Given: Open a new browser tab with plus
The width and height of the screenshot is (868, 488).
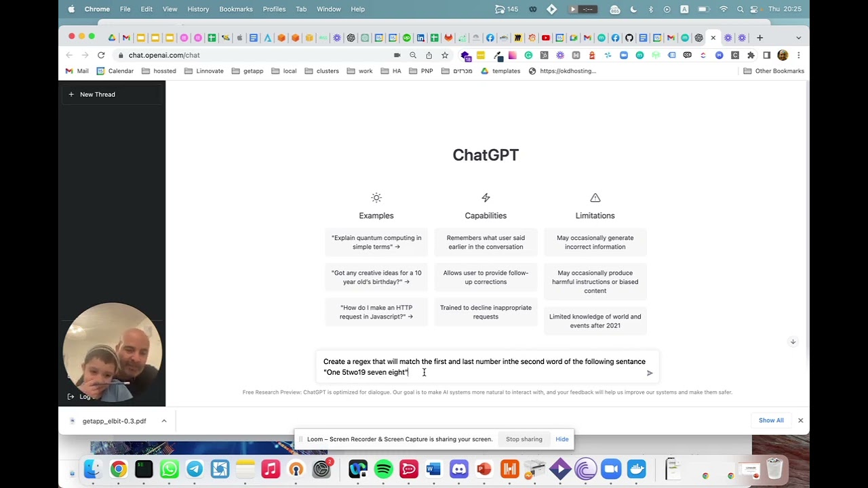Looking at the screenshot, I should (x=759, y=38).
